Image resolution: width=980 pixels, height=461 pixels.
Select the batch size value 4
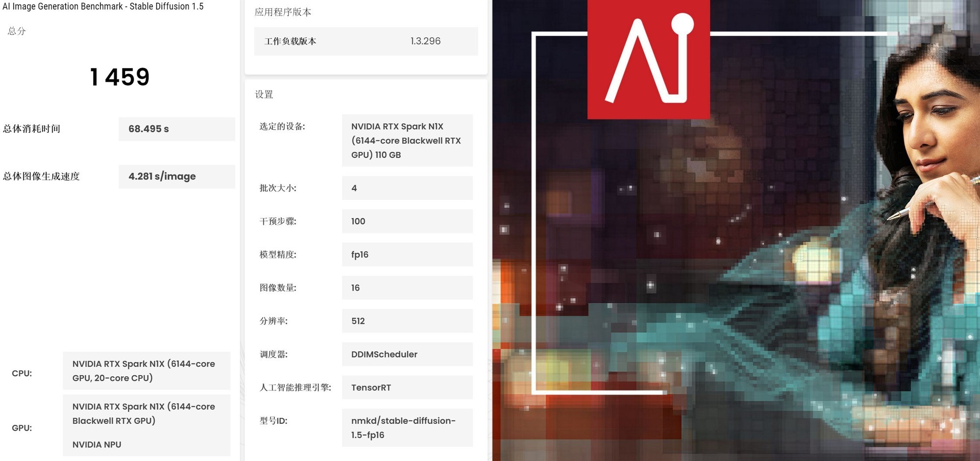pos(407,188)
